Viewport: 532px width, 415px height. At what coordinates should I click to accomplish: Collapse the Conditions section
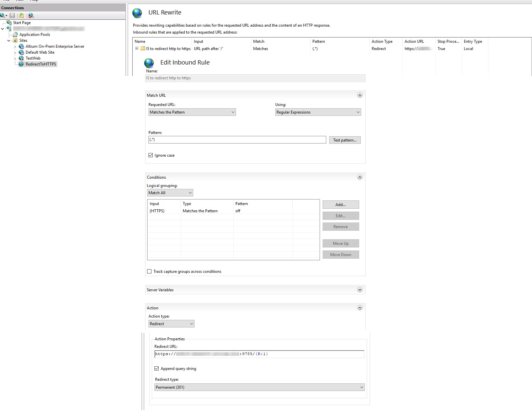[x=360, y=177]
